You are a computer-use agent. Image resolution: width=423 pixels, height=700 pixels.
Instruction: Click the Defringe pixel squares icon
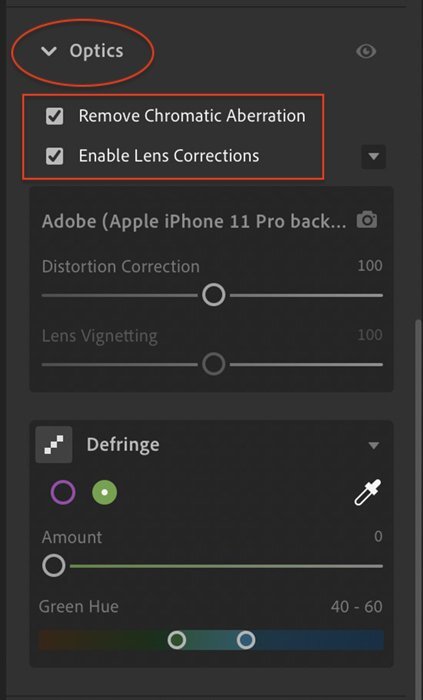pos(54,444)
